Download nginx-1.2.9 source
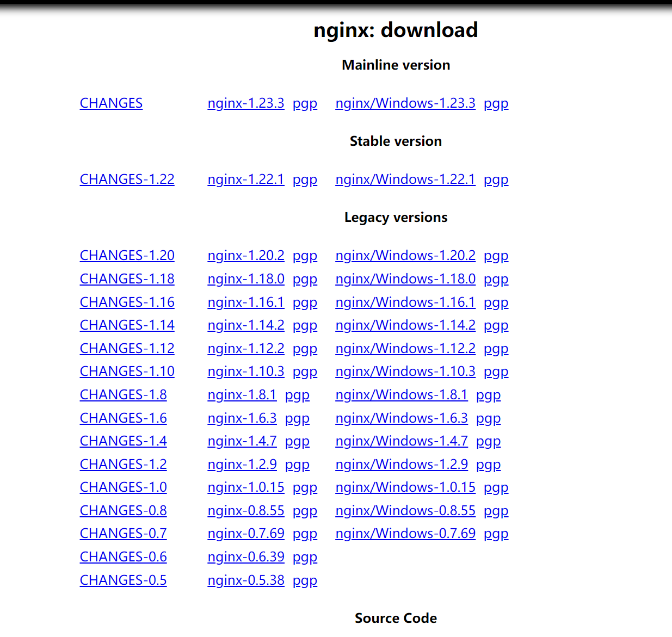The width and height of the screenshot is (672, 637). (242, 465)
